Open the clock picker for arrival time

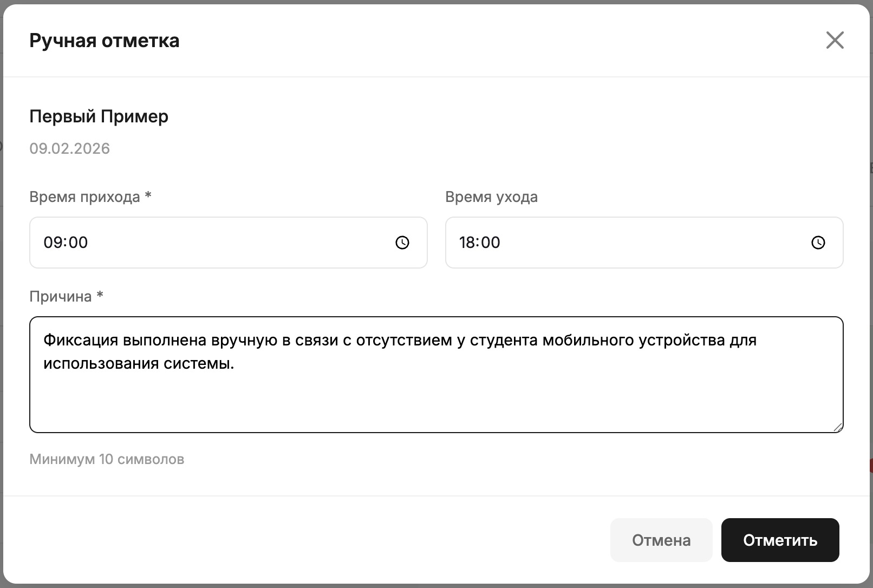[x=401, y=243]
